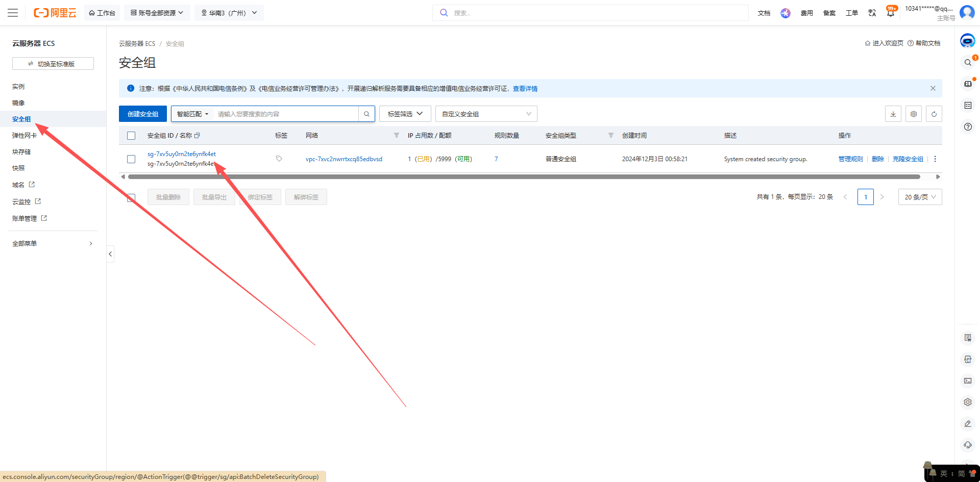Click the Alibaba Cloud logo
Image resolution: width=980 pixels, height=482 pixels.
point(55,13)
